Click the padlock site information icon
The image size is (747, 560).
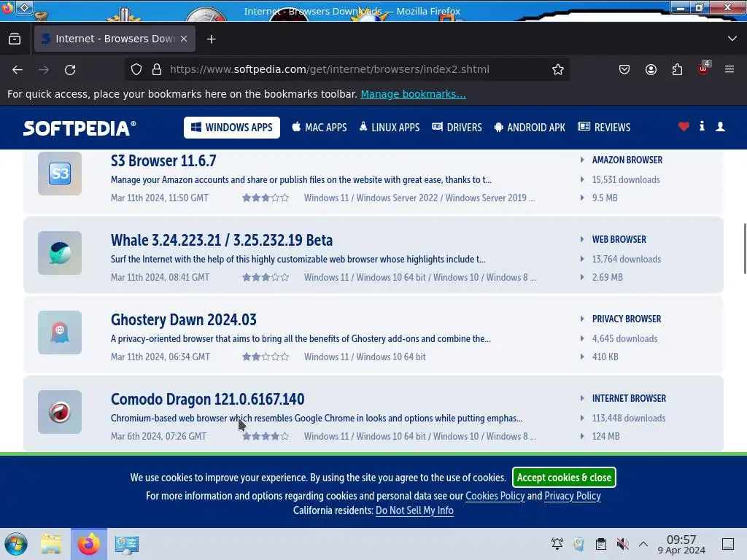(157, 69)
